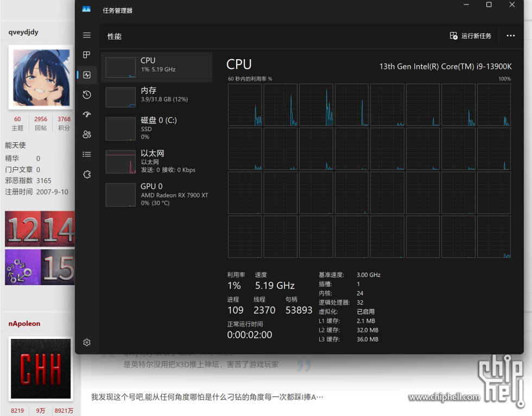Open the Users icon in sidebar

pyautogui.click(x=87, y=134)
